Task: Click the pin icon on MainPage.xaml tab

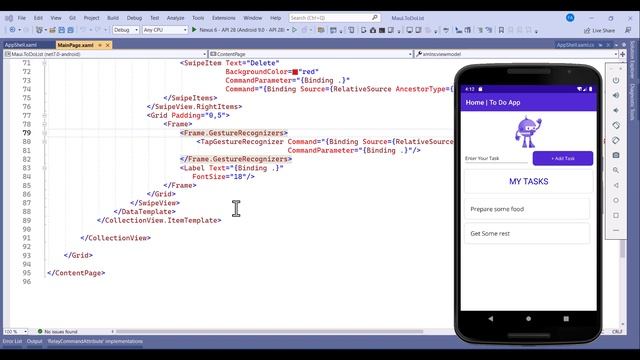Action: click(x=100, y=45)
